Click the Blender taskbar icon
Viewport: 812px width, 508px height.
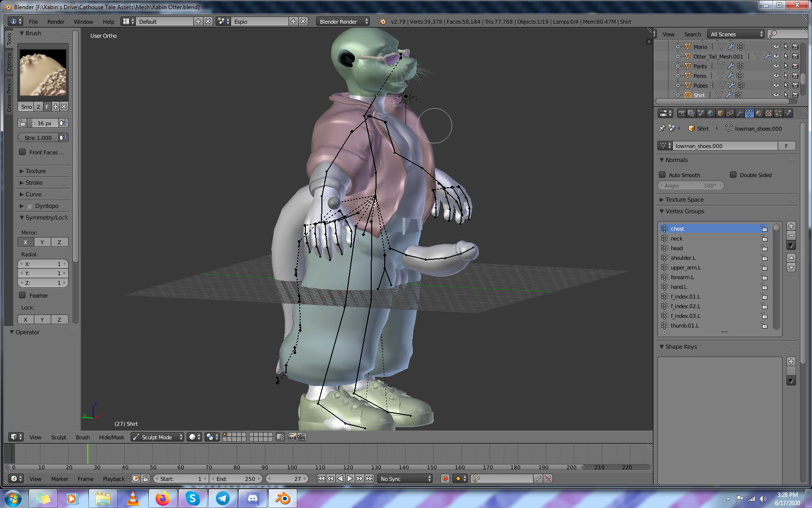point(283,498)
